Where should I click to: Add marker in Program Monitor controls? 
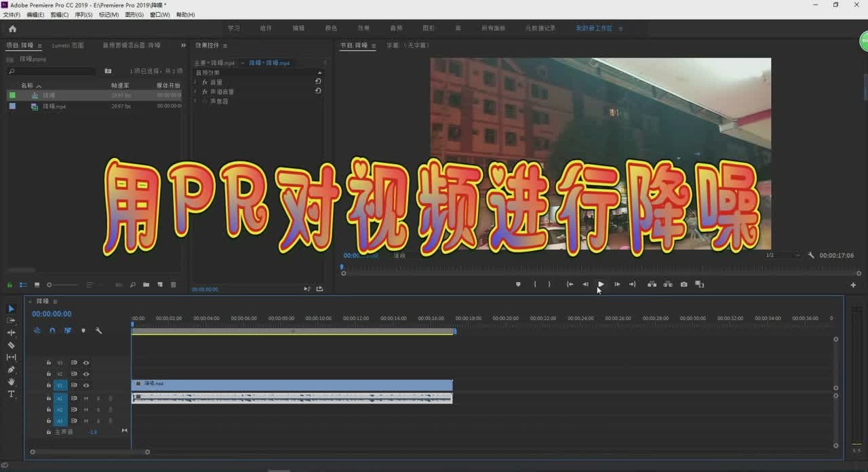[518, 284]
